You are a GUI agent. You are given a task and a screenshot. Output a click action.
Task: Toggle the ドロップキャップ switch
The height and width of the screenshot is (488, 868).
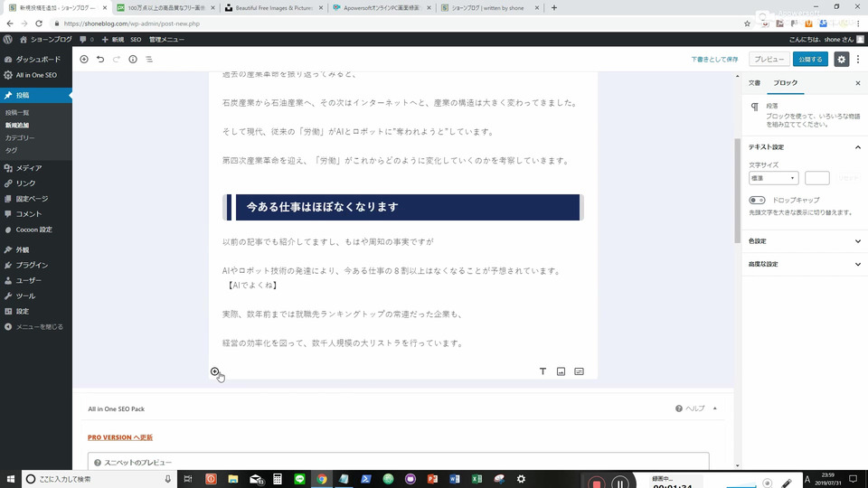pyautogui.click(x=757, y=200)
